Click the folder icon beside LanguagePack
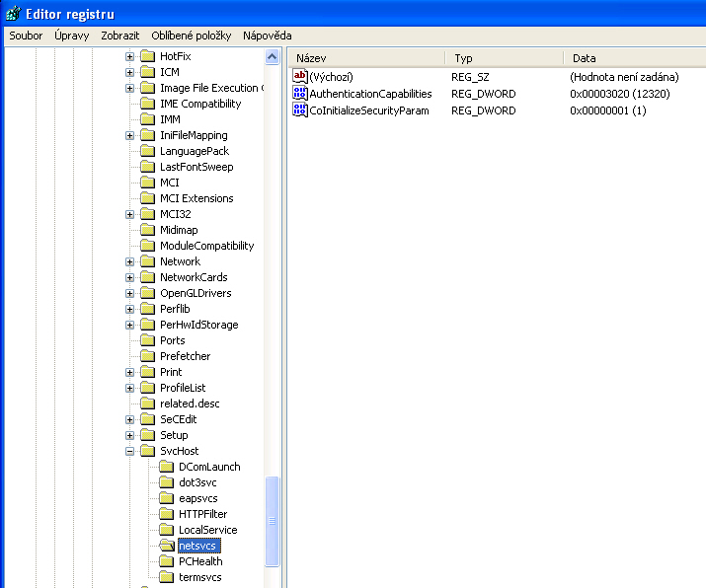The image size is (706, 588). pos(148,151)
